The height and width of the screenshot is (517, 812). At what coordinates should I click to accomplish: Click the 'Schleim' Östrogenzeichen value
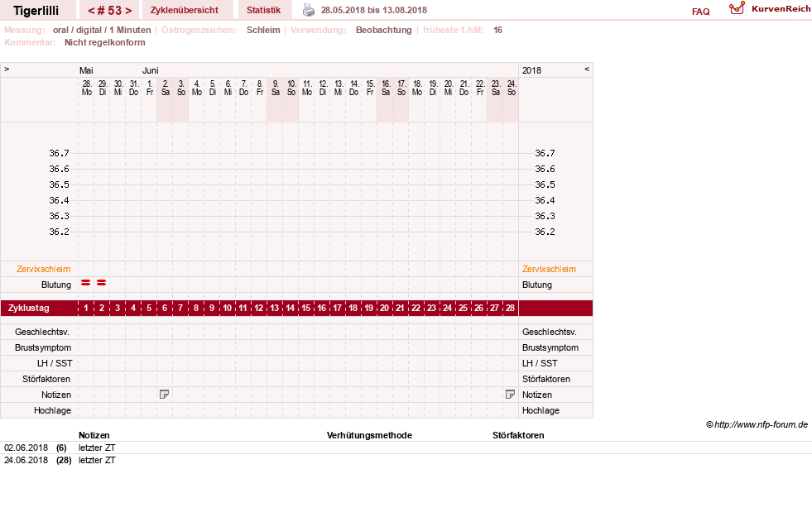[x=263, y=30]
